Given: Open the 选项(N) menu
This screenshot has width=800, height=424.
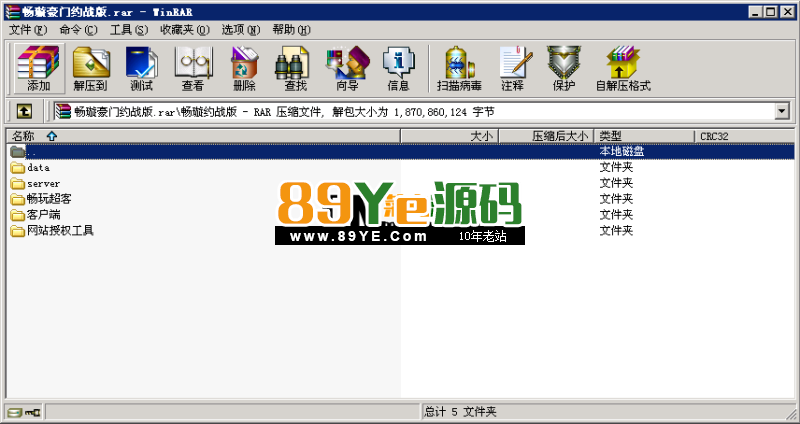Looking at the screenshot, I should [x=241, y=30].
